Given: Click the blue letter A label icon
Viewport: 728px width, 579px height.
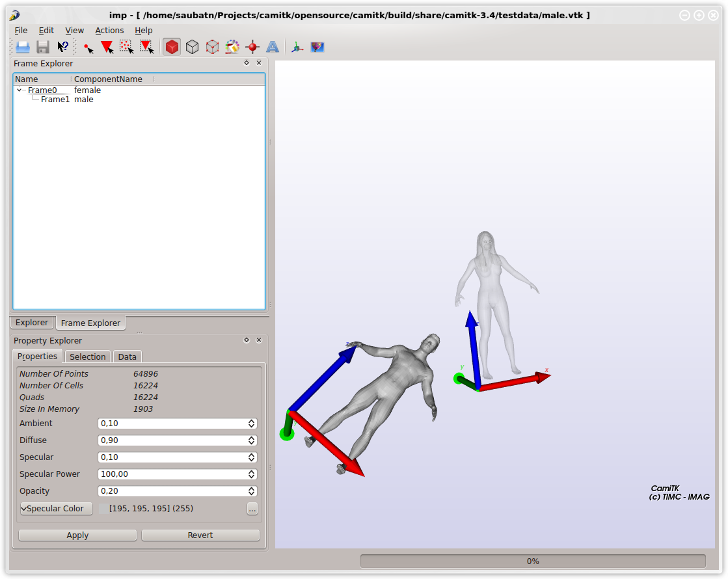Looking at the screenshot, I should point(273,47).
